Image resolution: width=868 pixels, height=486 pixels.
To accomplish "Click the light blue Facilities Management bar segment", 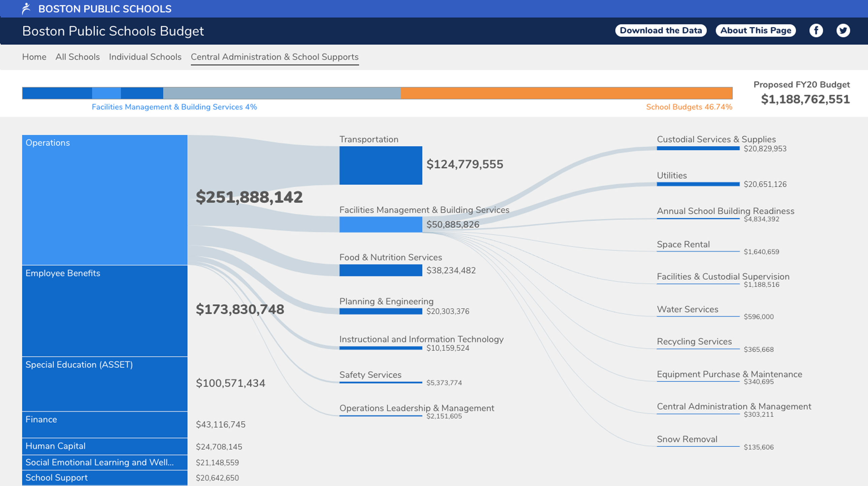I will [x=106, y=93].
